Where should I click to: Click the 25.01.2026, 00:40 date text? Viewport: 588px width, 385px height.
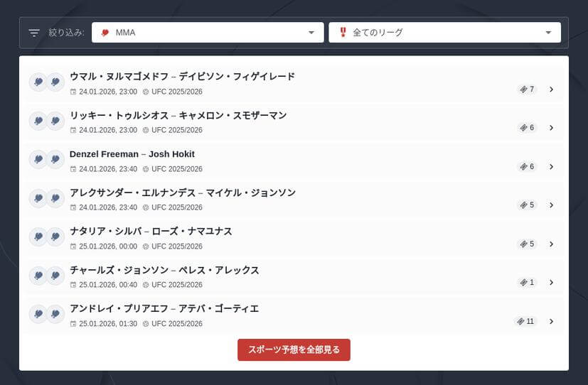pos(108,285)
